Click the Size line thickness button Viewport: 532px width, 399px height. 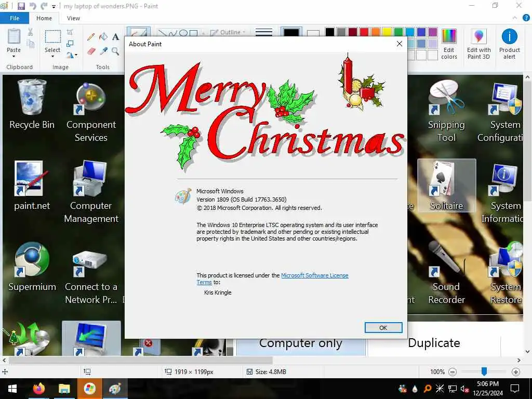coord(263,32)
